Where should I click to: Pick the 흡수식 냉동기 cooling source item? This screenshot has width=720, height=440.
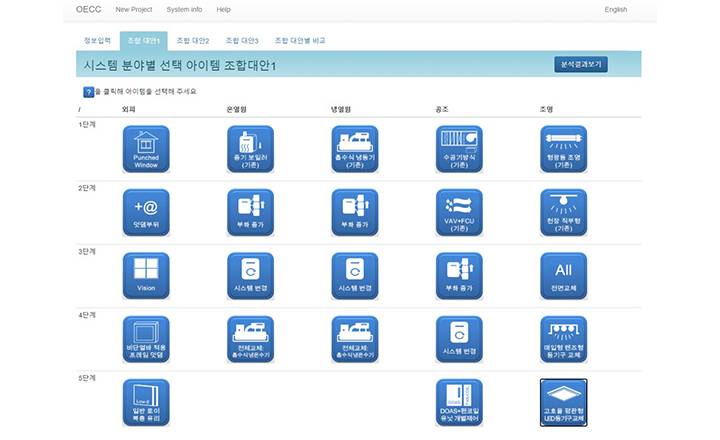(x=355, y=150)
